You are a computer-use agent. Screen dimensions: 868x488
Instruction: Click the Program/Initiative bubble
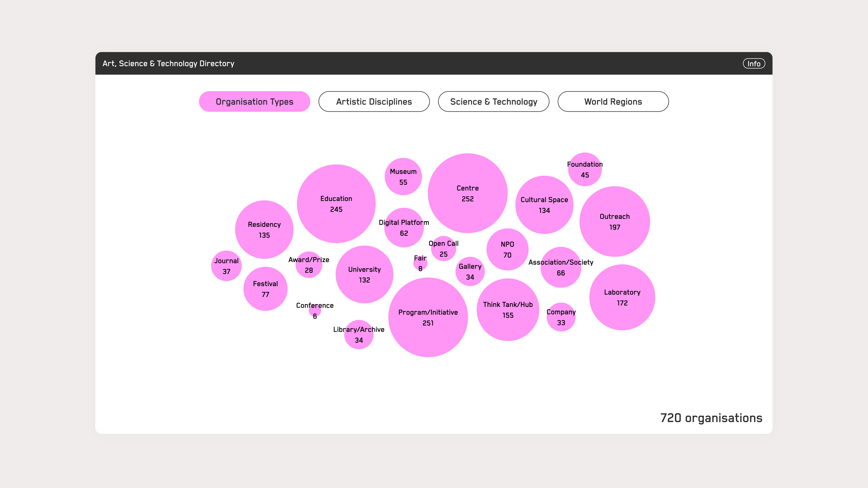(428, 317)
